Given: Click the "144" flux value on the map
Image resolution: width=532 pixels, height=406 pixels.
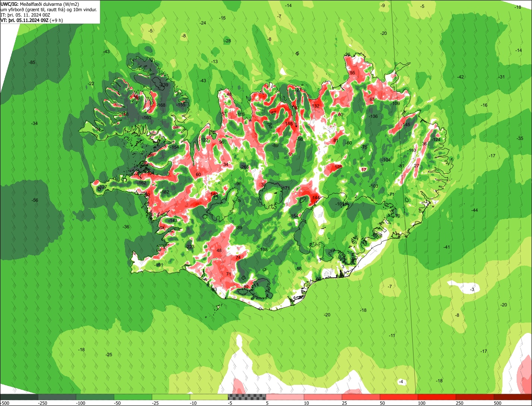Looking at the screenshot, I should 316,198.
